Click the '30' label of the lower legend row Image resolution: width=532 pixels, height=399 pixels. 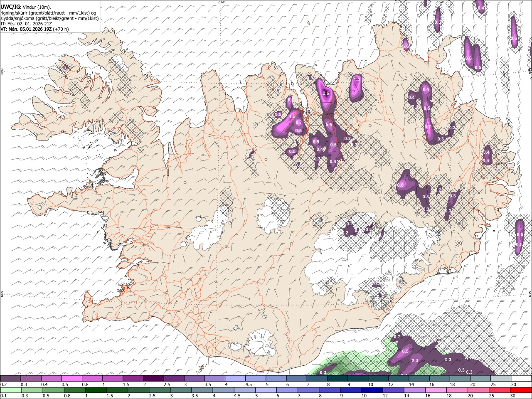coord(513,396)
